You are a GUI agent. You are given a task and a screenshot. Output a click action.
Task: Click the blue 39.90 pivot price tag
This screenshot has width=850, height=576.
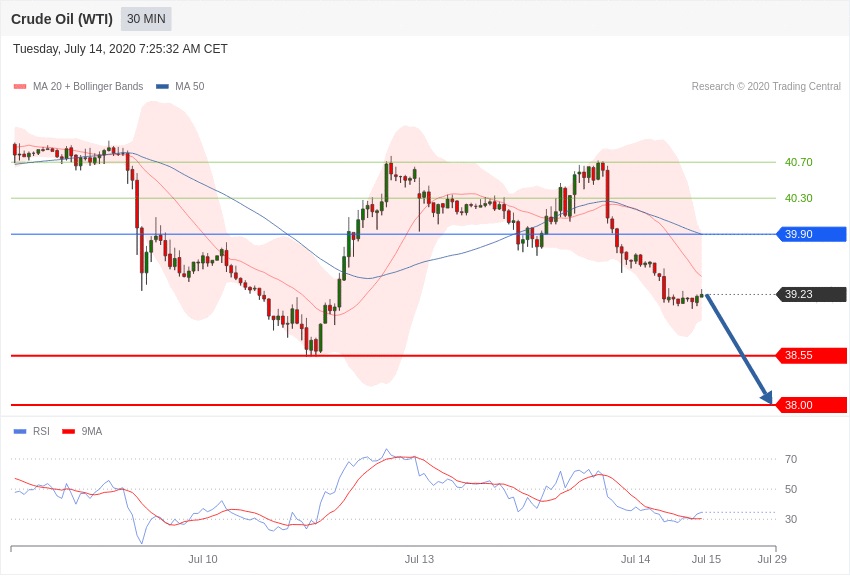coord(811,234)
